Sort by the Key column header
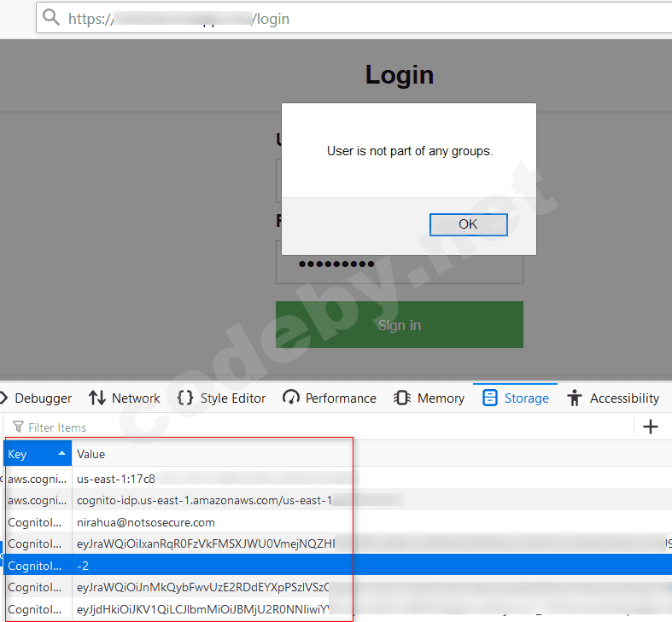Image resolution: width=672 pixels, height=622 pixels. (38, 454)
